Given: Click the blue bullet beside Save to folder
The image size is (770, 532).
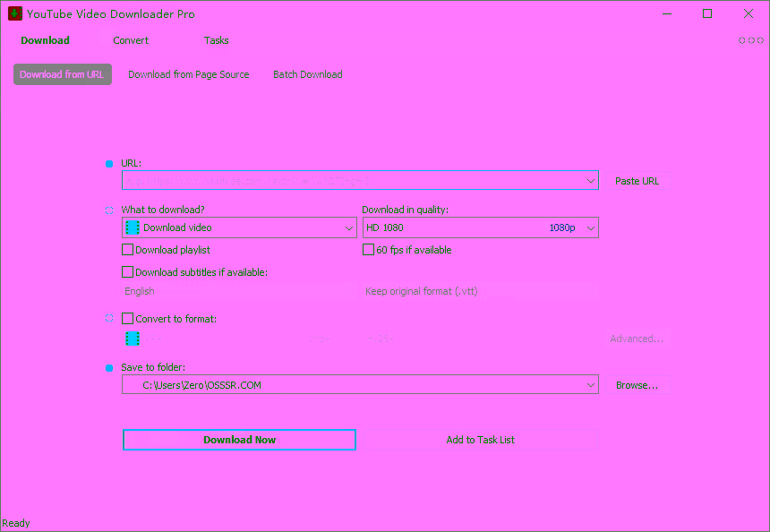Looking at the screenshot, I should coord(109,368).
